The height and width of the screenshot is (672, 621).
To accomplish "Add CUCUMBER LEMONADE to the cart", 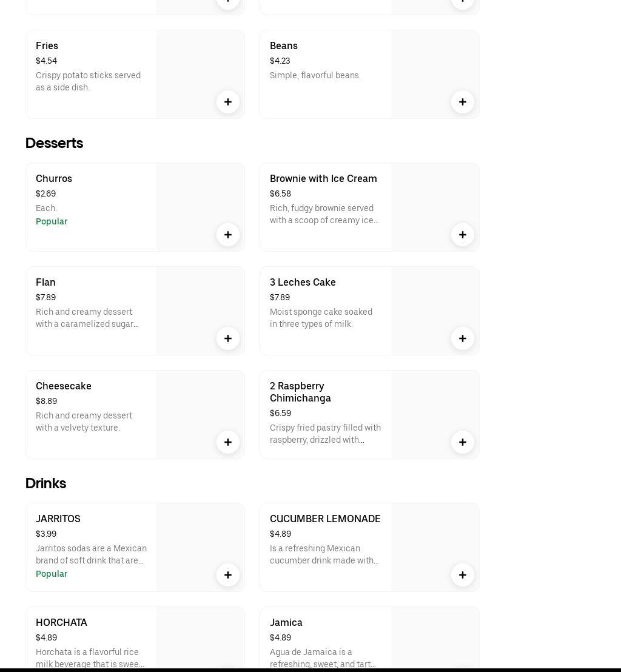I will [462, 575].
